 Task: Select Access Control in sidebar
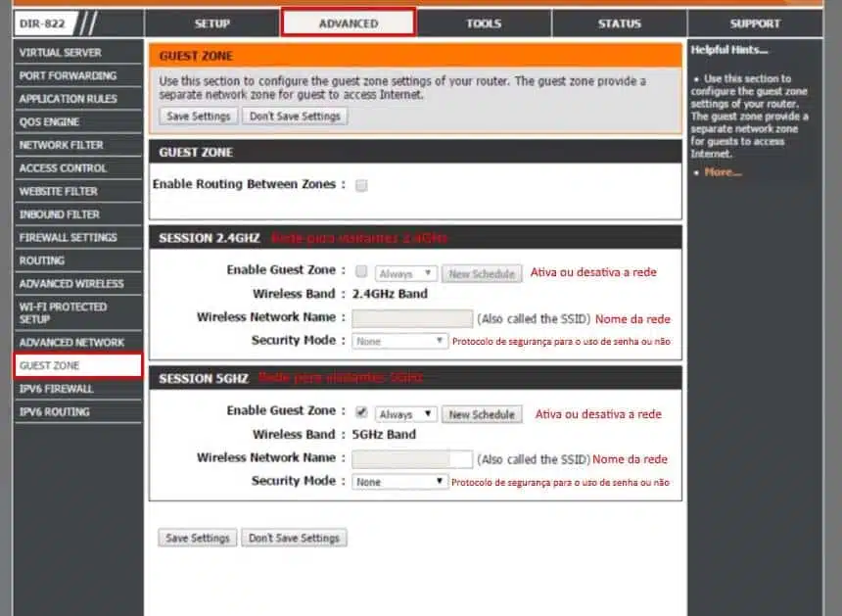(x=78, y=168)
